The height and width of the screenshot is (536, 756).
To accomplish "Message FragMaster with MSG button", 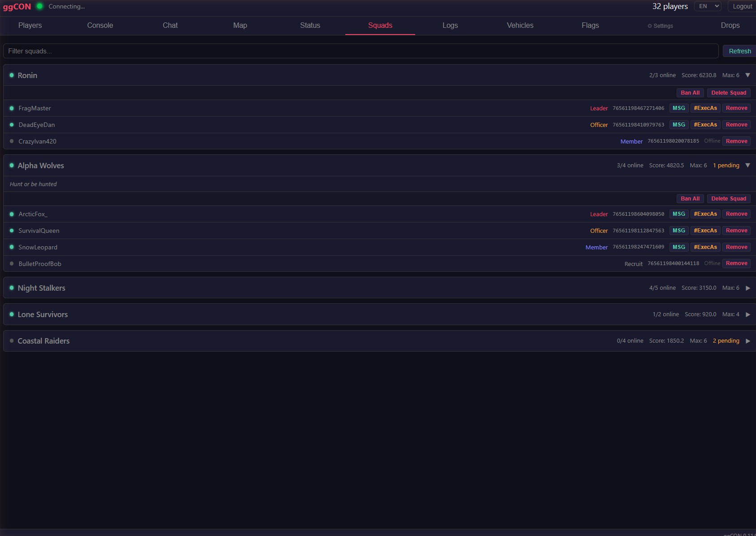I will (679, 108).
